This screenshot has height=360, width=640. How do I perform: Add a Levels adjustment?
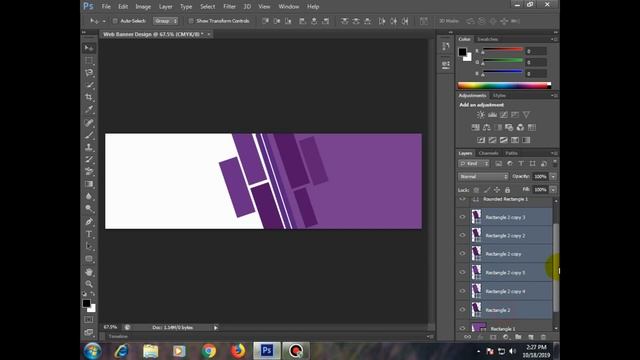point(492,115)
